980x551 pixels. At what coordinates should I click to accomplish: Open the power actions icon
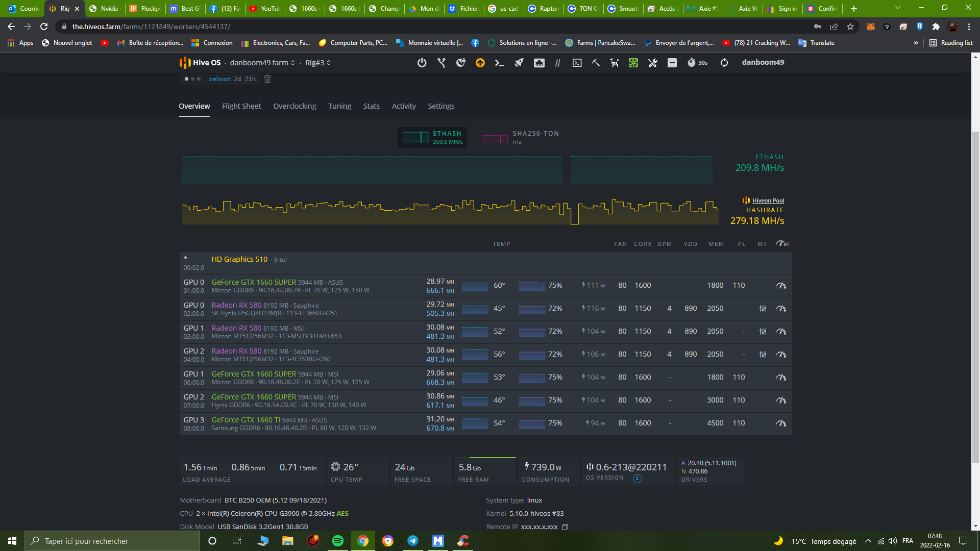point(422,63)
